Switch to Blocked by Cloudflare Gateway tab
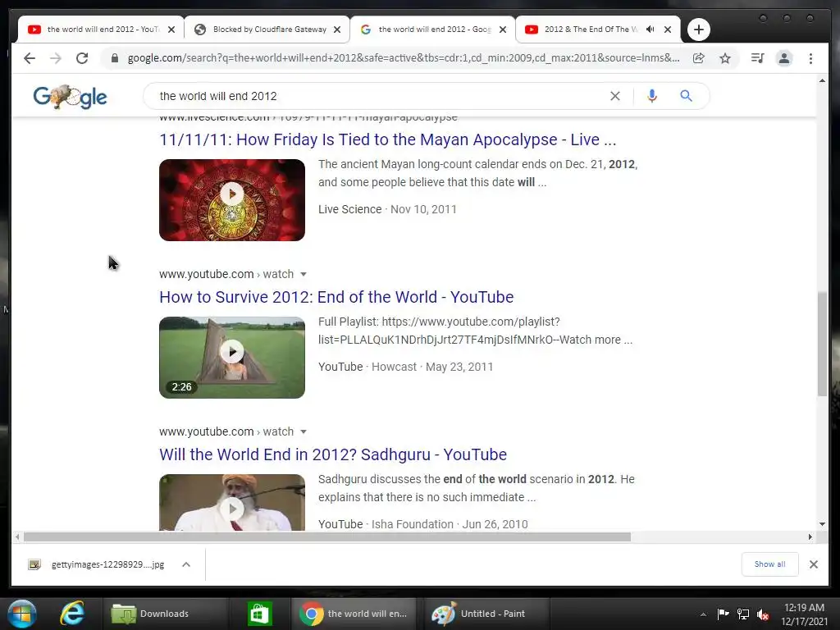 [x=269, y=30]
